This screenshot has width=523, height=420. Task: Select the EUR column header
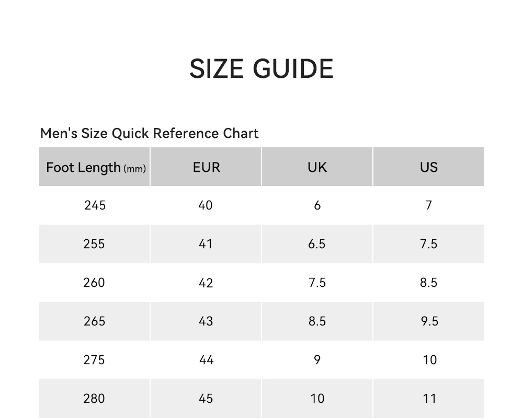coord(206,167)
